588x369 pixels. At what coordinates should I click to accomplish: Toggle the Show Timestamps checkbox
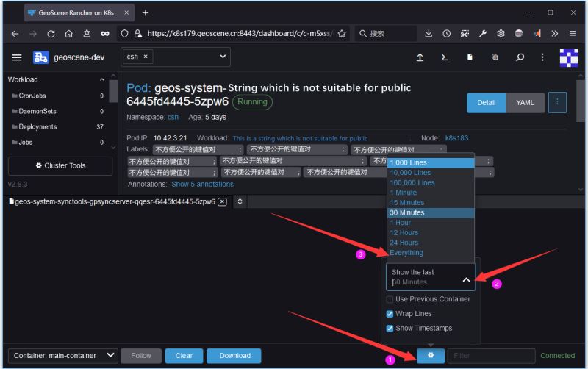click(x=390, y=329)
